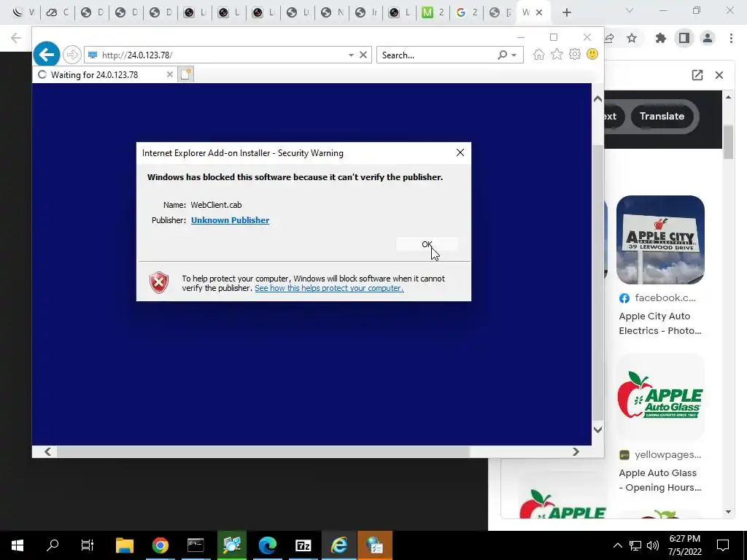The height and width of the screenshot is (560, 747).
Task: Open Chrome's tab search chevron
Action: pyautogui.click(x=629, y=10)
